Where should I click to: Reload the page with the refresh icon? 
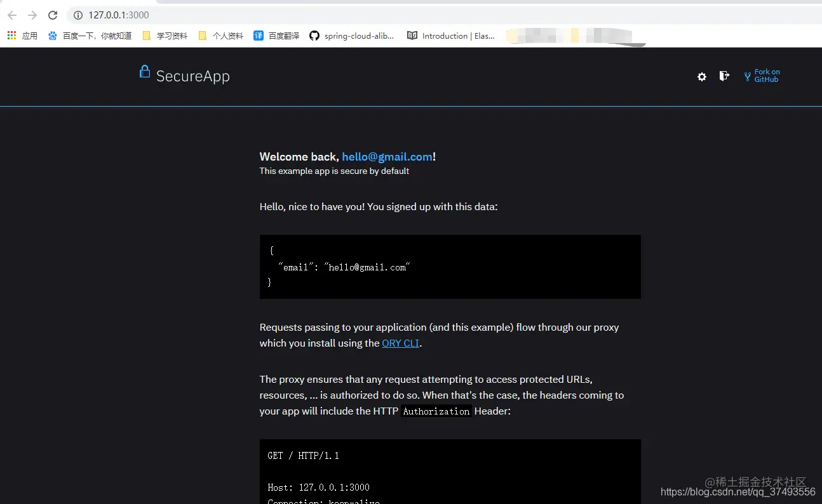tap(53, 15)
